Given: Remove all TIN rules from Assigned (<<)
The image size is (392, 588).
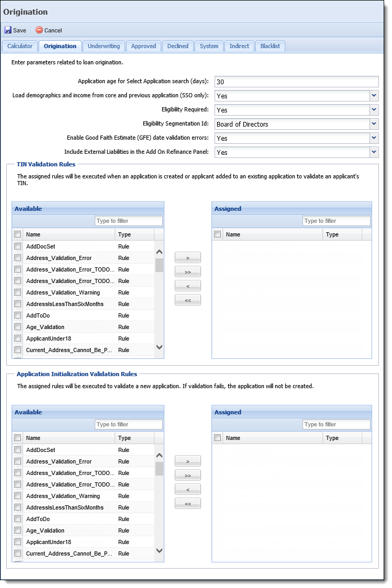Looking at the screenshot, I should click(x=187, y=300).
